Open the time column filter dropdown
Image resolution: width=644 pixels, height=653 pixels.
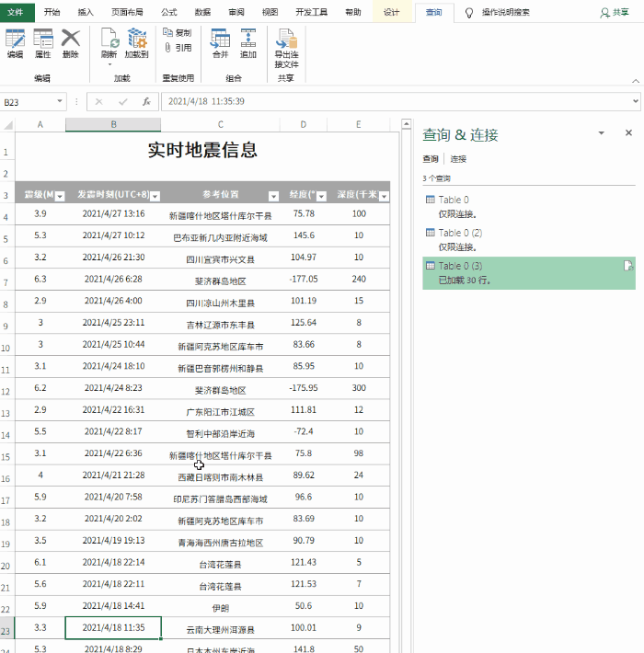coord(155,196)
